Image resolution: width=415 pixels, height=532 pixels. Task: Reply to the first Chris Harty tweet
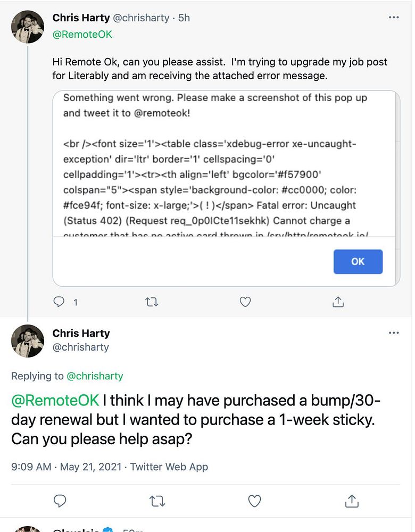point(59,302)
